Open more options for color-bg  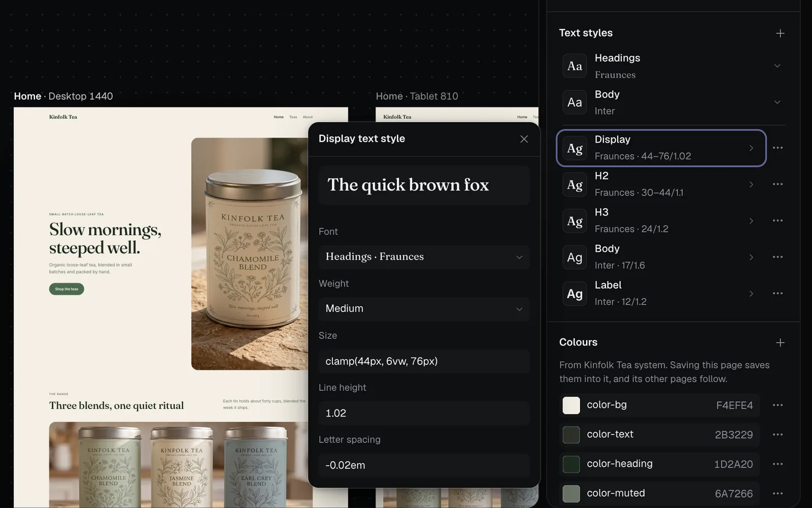777,405
